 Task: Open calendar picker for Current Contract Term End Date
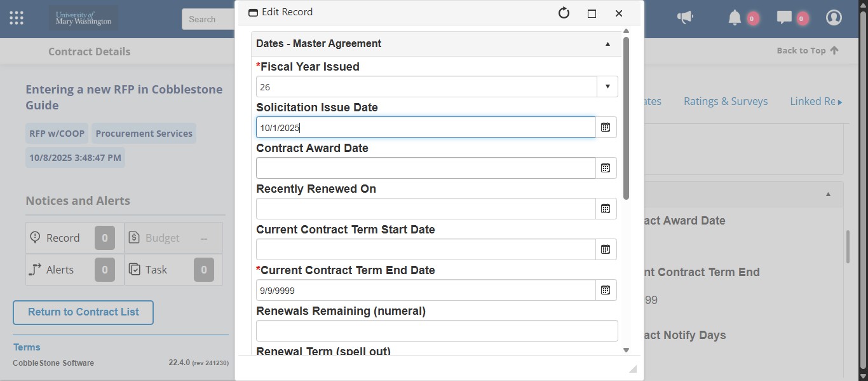click(605, 289)
